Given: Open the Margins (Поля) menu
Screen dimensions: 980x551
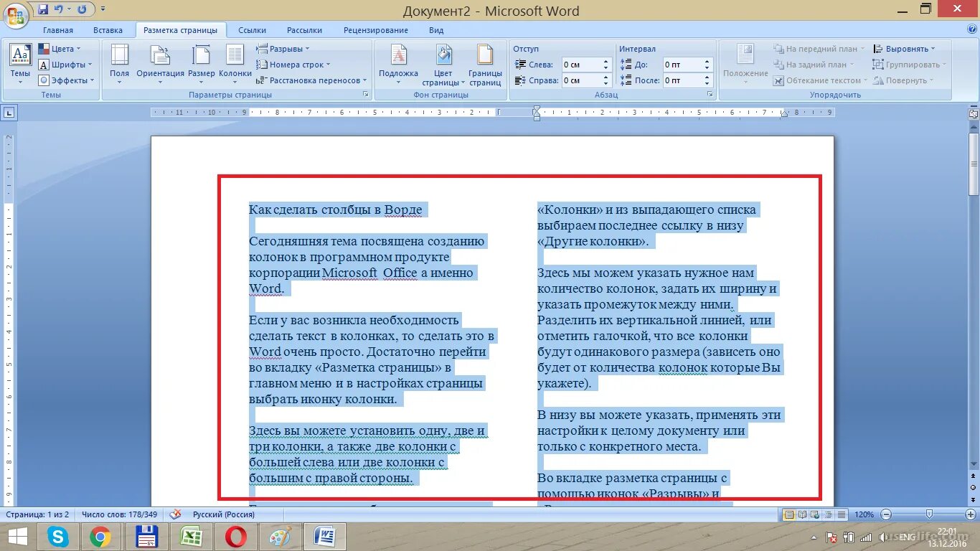Looking at the screenshot, I should click(120, 64).
